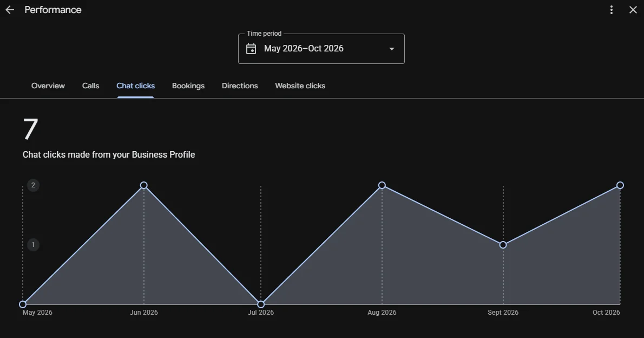Click 'Chat clicks made from your Business Profile' text
The image size is (644, 338).
pos(109,154)
